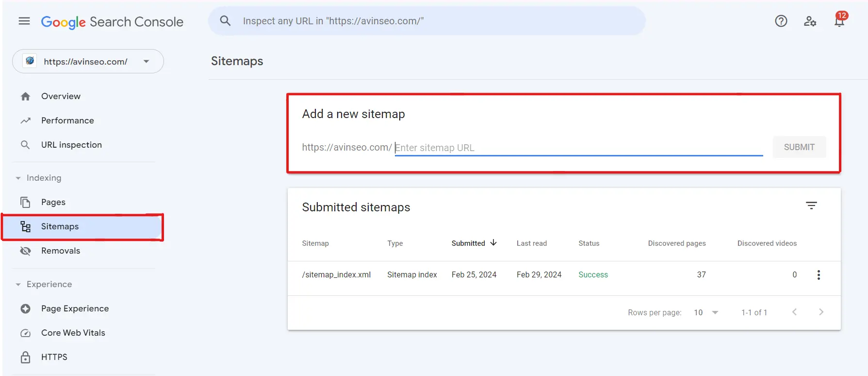Click the Sitemap column header
868x376 pixels.
pyautogui.click(x=315, y=243)
